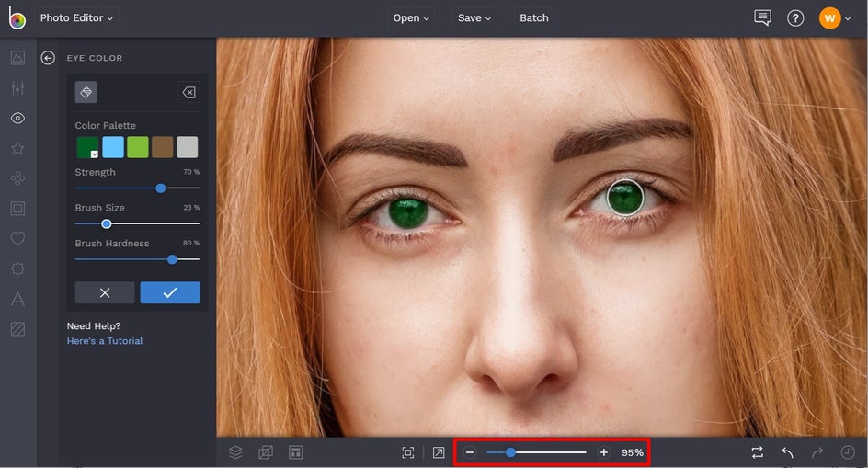The width and height of the screenshot is (868, 468).
Task: Open the Here's a Tutorial link
Action: click(x=105, y=341)
